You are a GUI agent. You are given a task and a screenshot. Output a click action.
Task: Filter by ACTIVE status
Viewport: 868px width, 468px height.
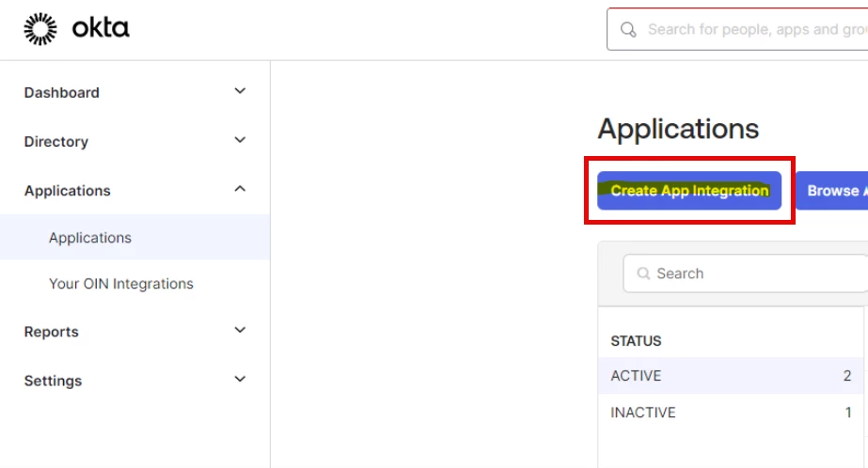731,376
